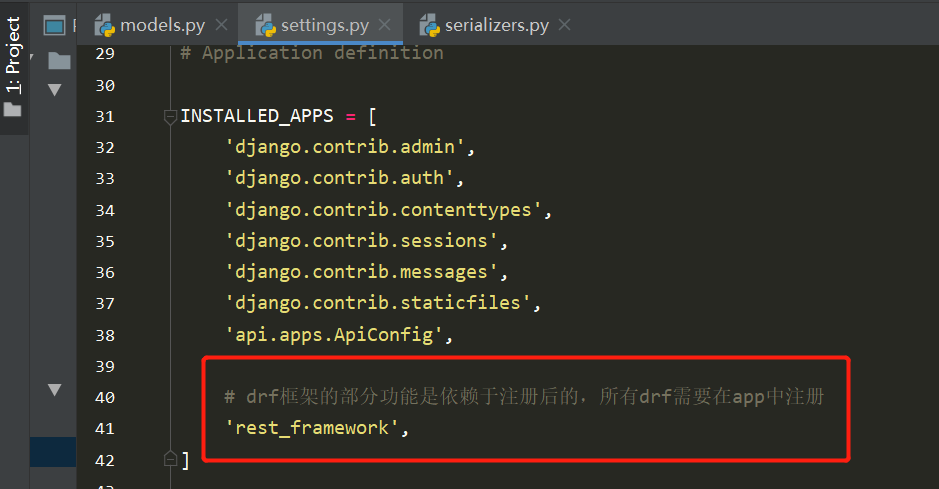Switch to the settings.py tab
939x489 pixels.
(x=320, y=25)
